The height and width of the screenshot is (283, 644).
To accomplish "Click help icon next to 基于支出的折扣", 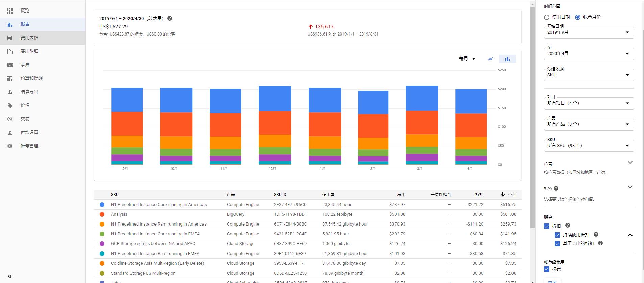I will 600,243.
